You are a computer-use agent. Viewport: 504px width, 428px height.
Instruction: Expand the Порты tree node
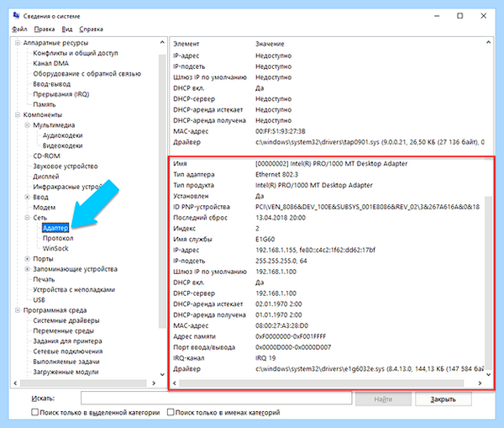coord(28,259)
